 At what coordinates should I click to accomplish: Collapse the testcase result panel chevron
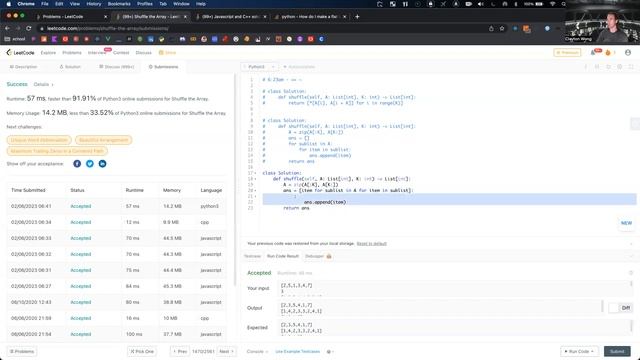[631, 256]
